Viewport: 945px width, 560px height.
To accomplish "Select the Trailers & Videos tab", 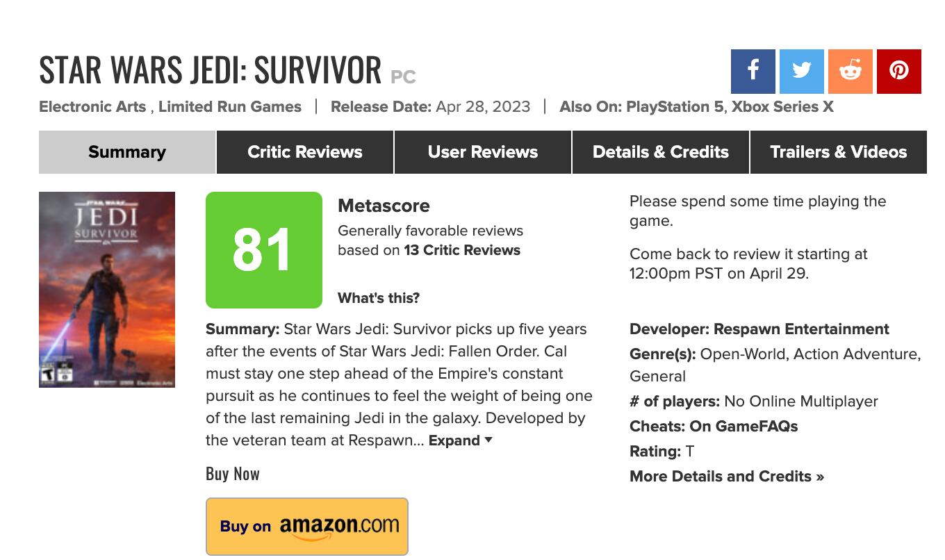I will click(838, 151).
